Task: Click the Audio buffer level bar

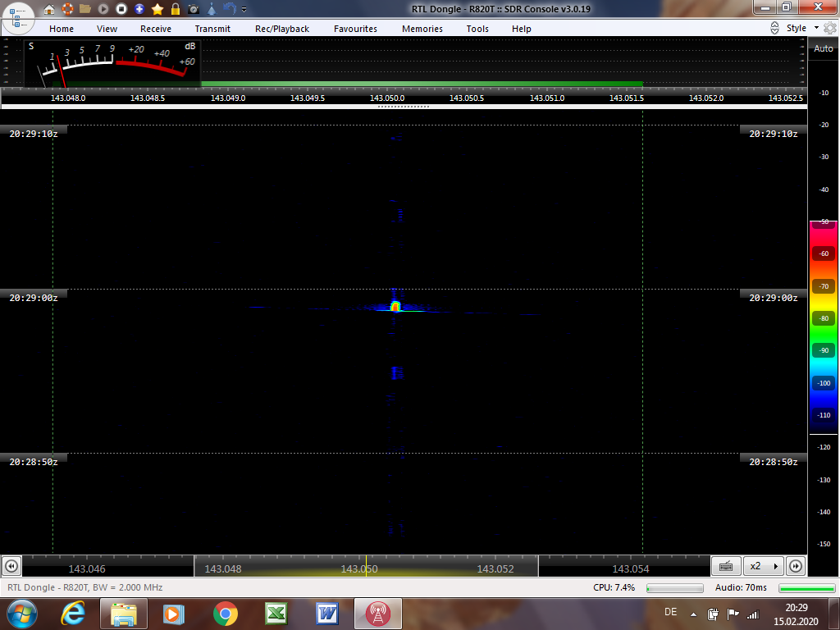Action: tap(807, 588)
